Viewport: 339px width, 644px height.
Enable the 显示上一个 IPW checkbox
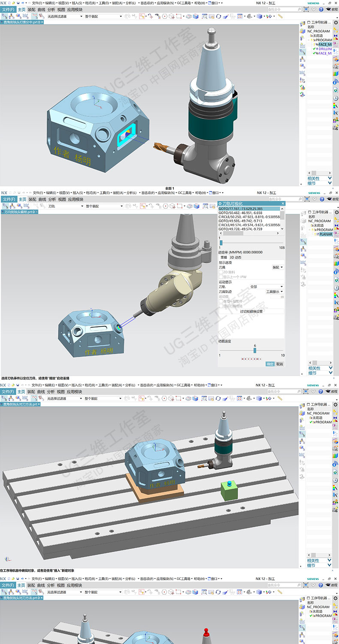coord(221,277)
